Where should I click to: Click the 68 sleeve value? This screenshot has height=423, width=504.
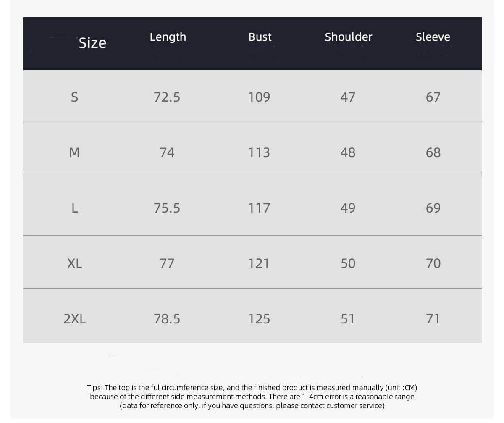[x=433, y=152]
